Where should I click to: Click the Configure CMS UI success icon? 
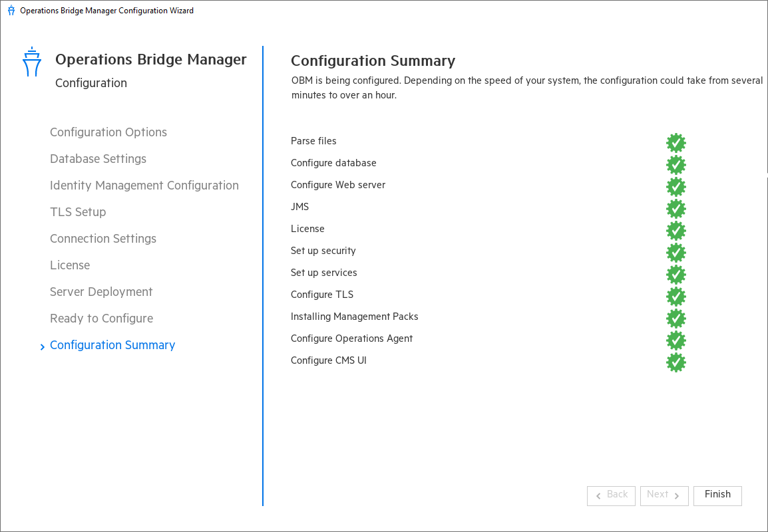click(676, 362)
